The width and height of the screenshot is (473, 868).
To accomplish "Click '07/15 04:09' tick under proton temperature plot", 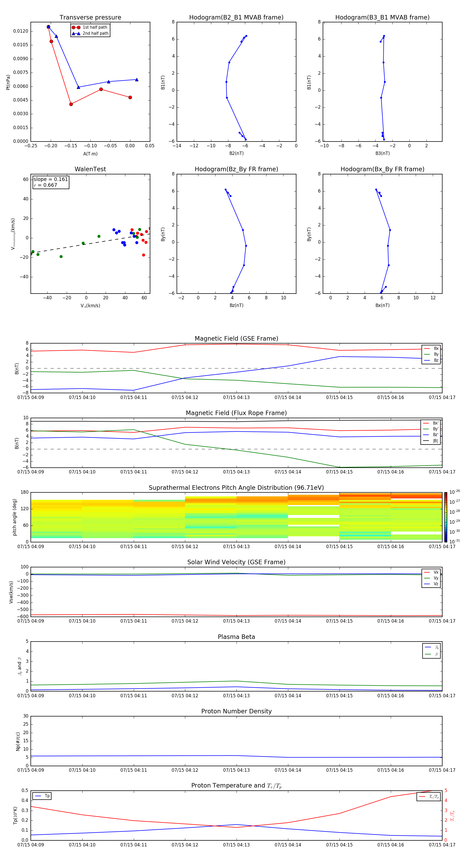I will click(31, 845).
